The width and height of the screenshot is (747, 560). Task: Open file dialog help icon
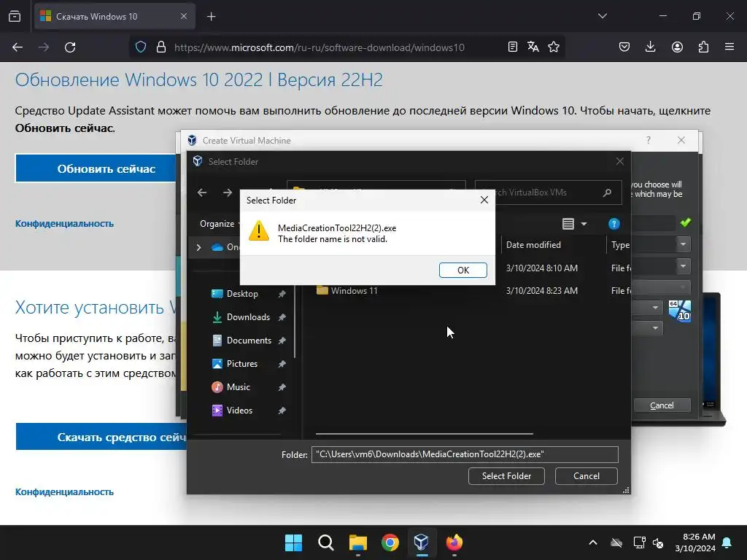coord(614,224)
